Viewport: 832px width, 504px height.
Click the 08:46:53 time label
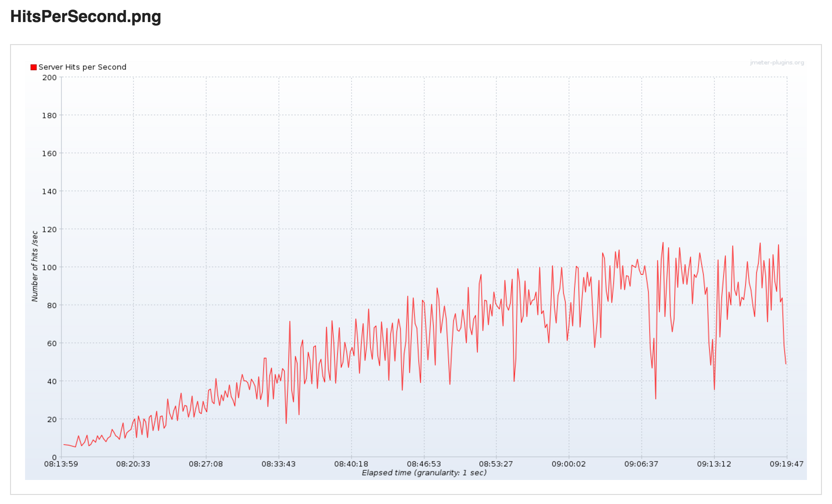(x=424, y=464)
